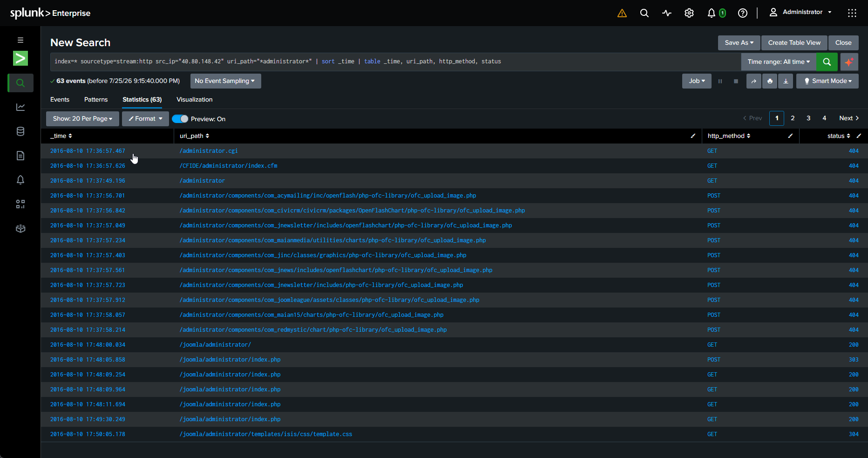The height and width of the screenshot is (458, 868).
Task: Open the health warning triangle icon
Action: tap(622, 13)
